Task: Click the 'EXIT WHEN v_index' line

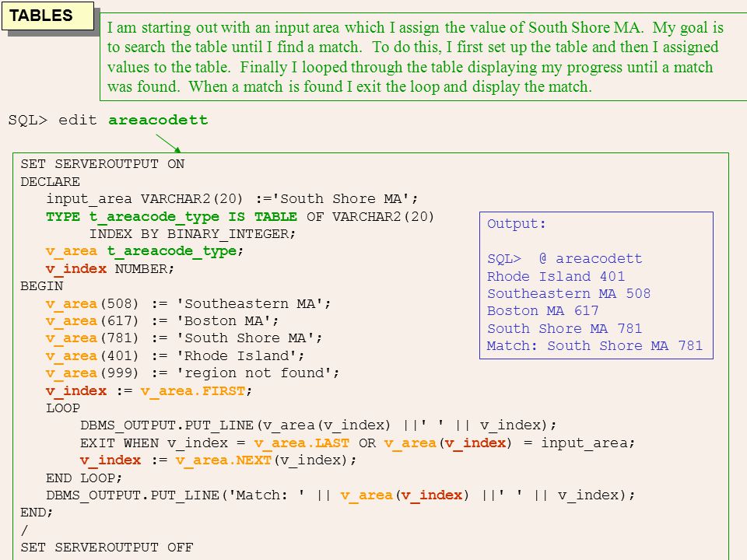Action: pos(357,443)
